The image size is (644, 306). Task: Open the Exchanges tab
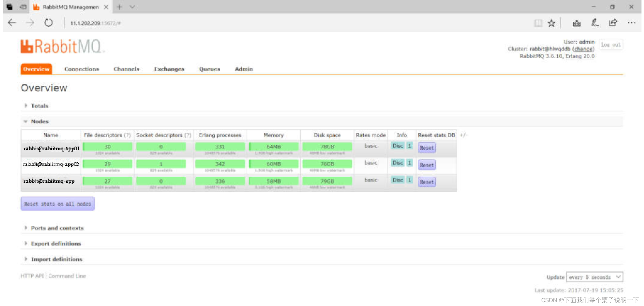click(x=169, y=69)
